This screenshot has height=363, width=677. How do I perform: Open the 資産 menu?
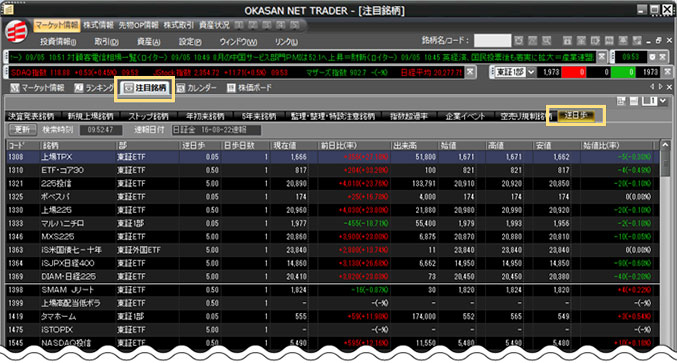point(149,42)
